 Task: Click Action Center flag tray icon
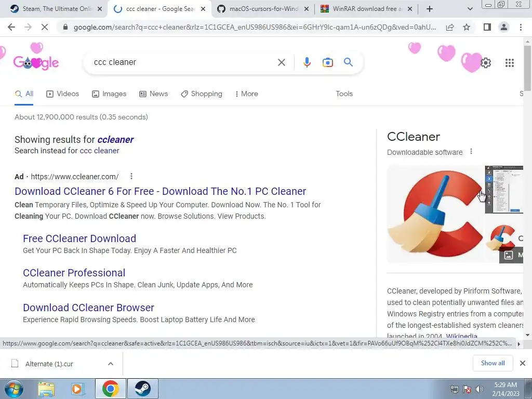click(467, 389)
